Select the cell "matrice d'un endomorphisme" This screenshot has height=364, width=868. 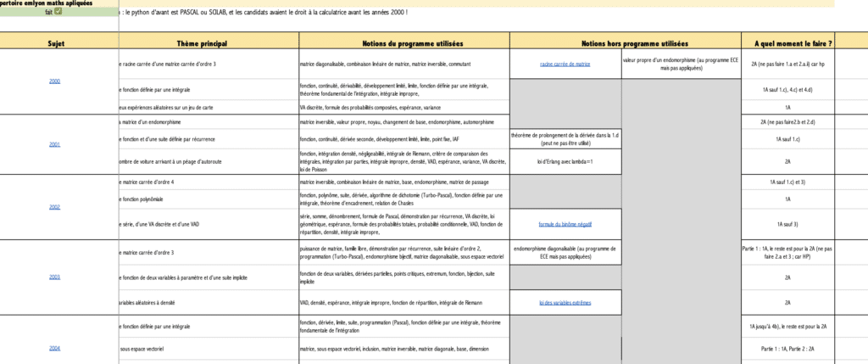point(209,122)
